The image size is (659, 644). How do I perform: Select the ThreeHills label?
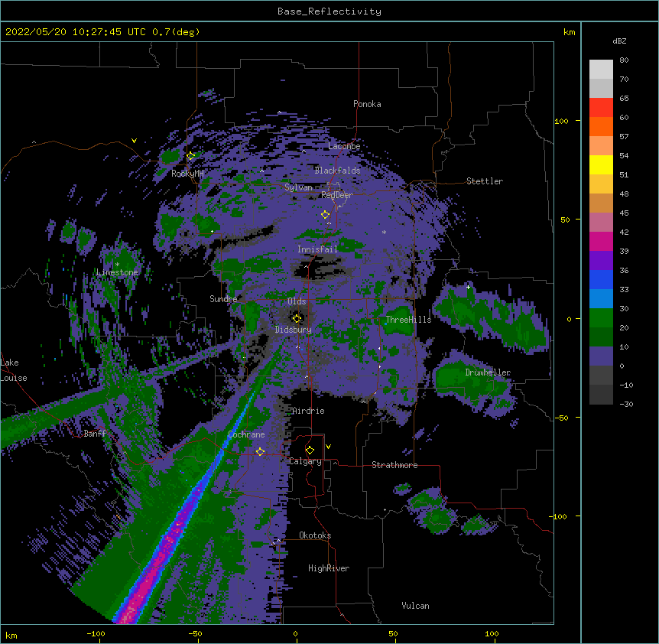(408, 320)
